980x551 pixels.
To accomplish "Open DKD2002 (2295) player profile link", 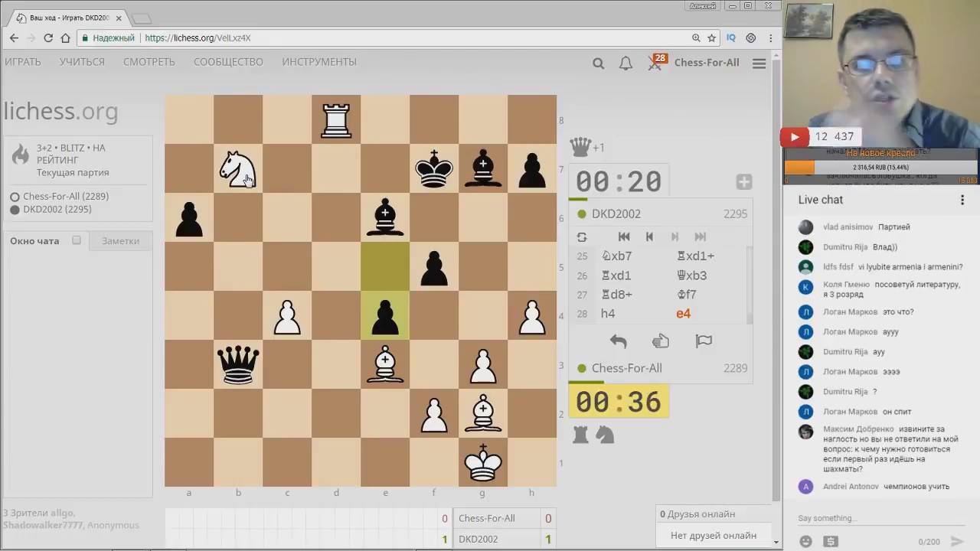I will tap(57, 209).
